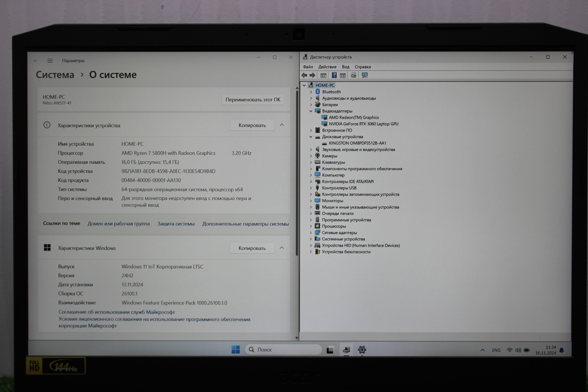Click the Help toolbar icon in Device Manager

point(334,75)
